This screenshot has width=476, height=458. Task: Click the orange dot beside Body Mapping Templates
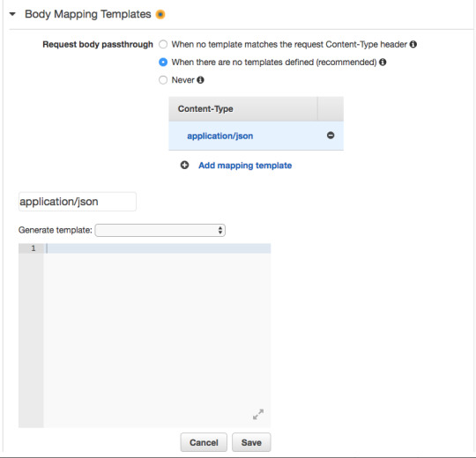click(x=160, y=14)
